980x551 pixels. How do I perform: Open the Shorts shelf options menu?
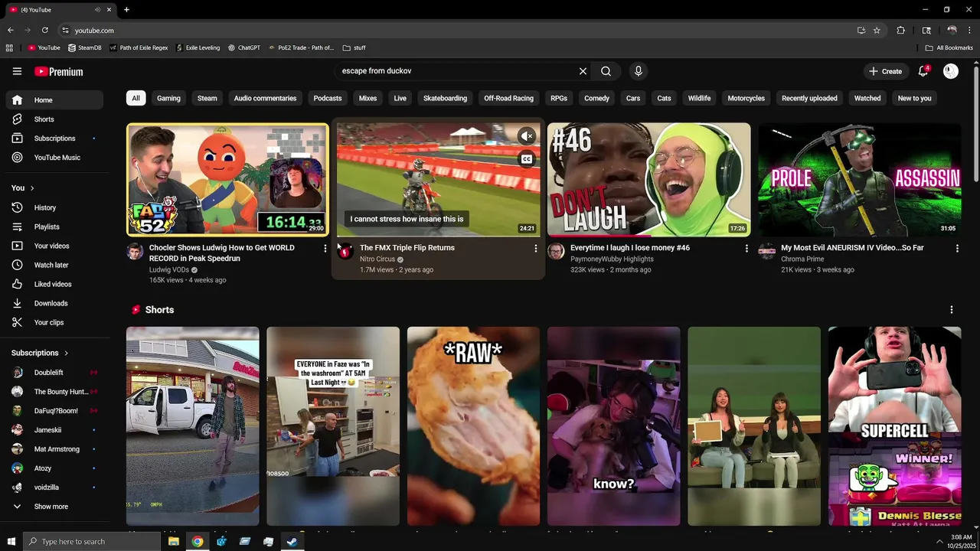[952, 310]
